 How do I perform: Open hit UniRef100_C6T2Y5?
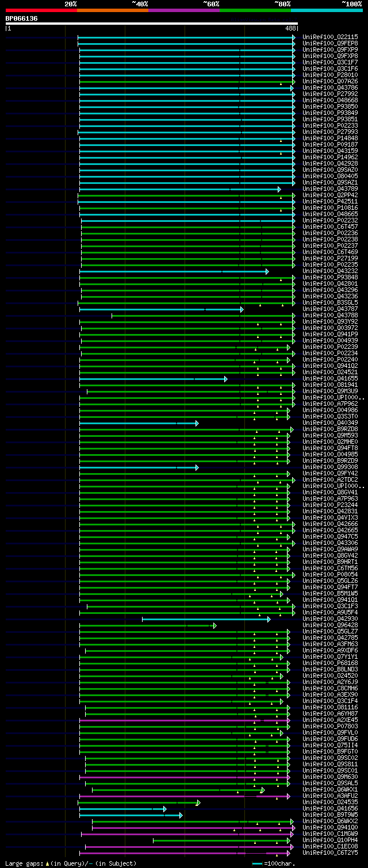pos(330,853)
